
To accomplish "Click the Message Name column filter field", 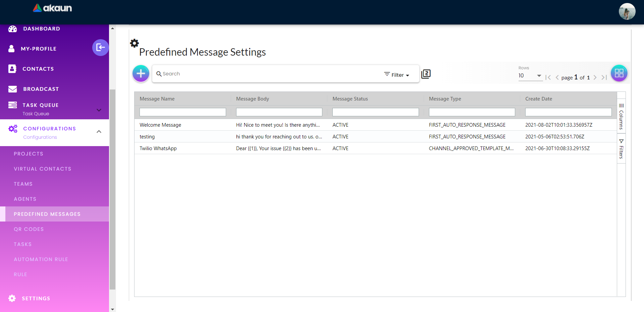I will point(182,112).
